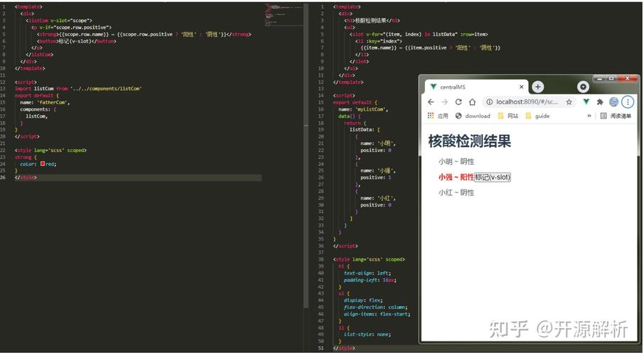644x355 pixels.
Task: Open the 应用 apps shortcut
Action: [x=438, y=116]
